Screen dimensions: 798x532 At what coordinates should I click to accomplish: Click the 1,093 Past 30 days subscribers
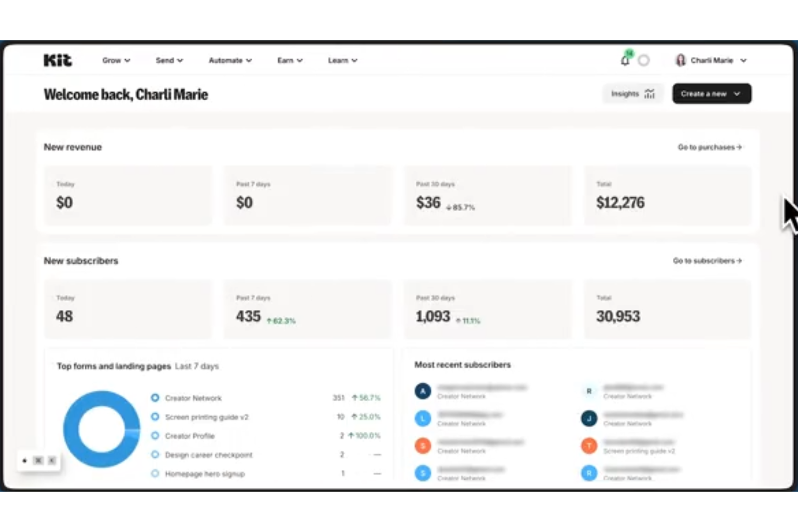tap(432, 316)
